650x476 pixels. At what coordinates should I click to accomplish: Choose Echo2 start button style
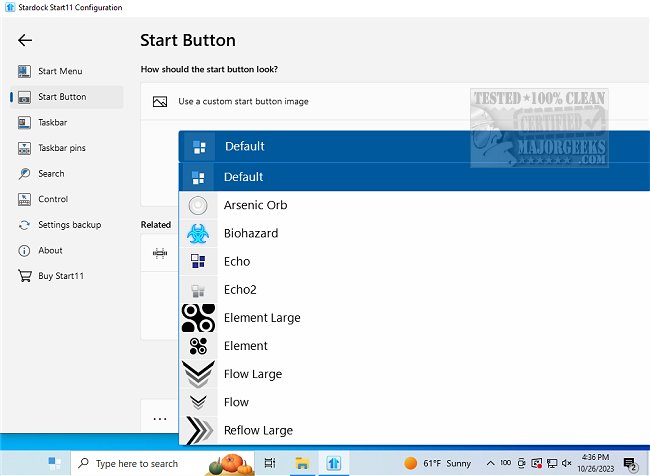(x=414, y=290)
